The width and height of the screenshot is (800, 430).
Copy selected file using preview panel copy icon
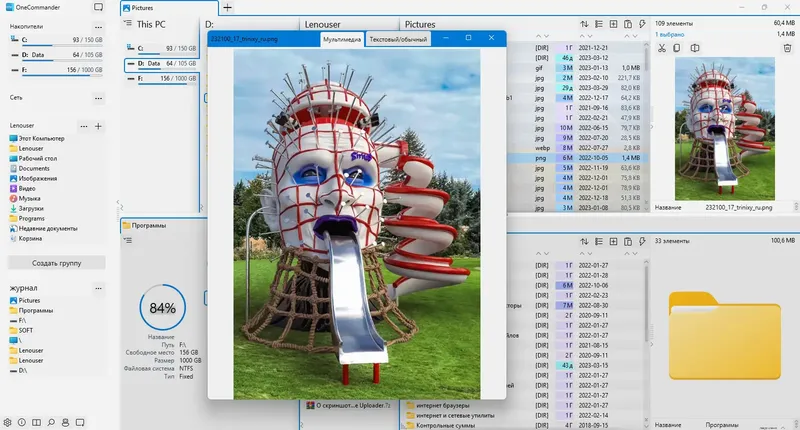(677, 48)
